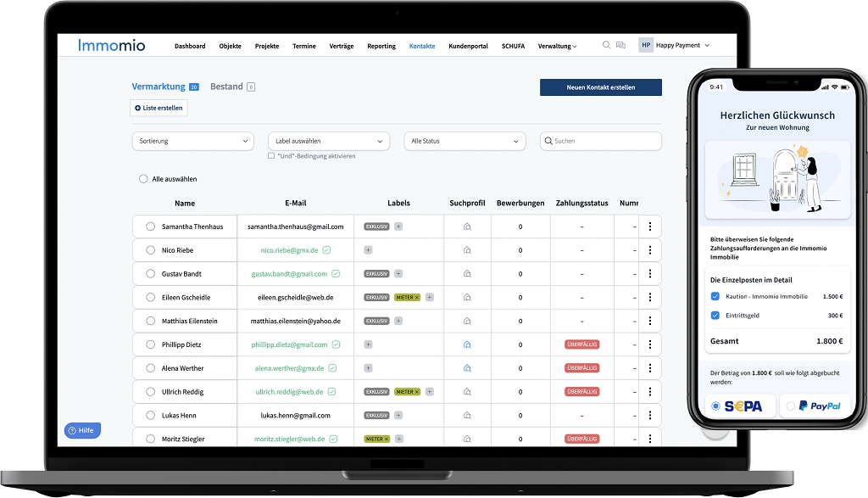Expand the Happy Payment account menu
This screenshot has height=498, width=868.
pyautogui.click(x=682, y=46)
